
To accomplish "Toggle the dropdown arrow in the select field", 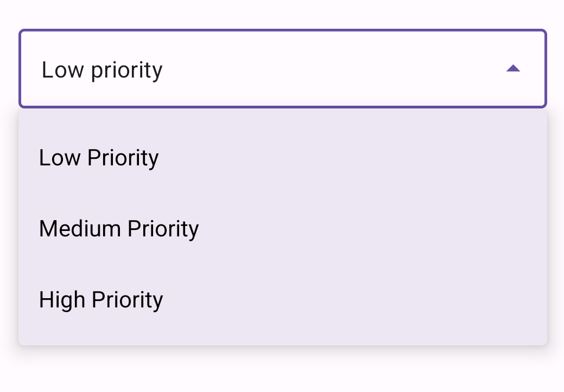I will point(513,68).
